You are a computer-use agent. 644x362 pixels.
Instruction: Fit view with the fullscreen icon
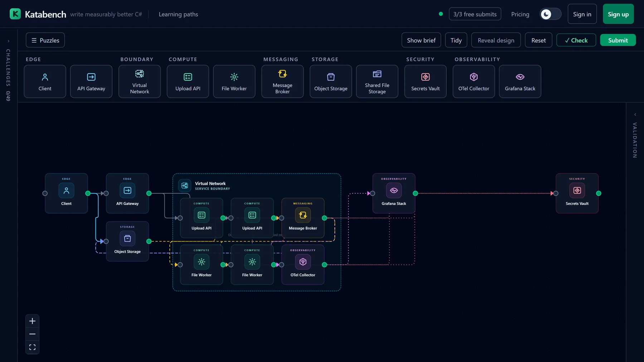coord(32,347)
